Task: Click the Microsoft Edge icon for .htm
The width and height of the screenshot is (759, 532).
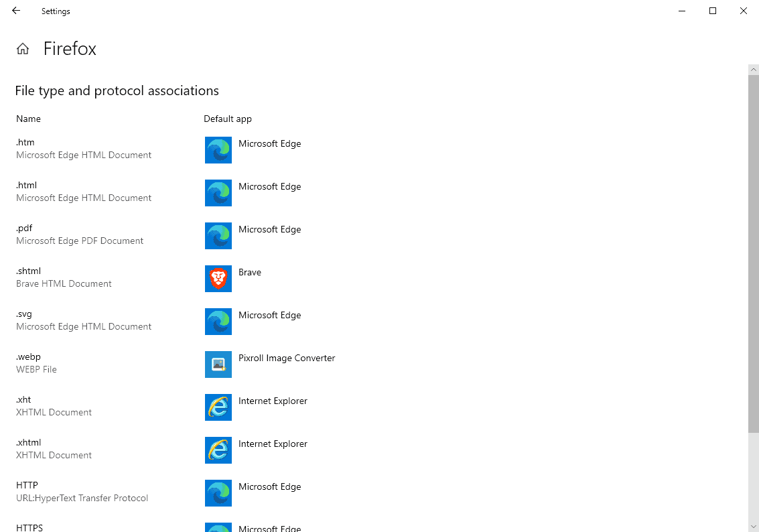Action: tap(218, 150)
